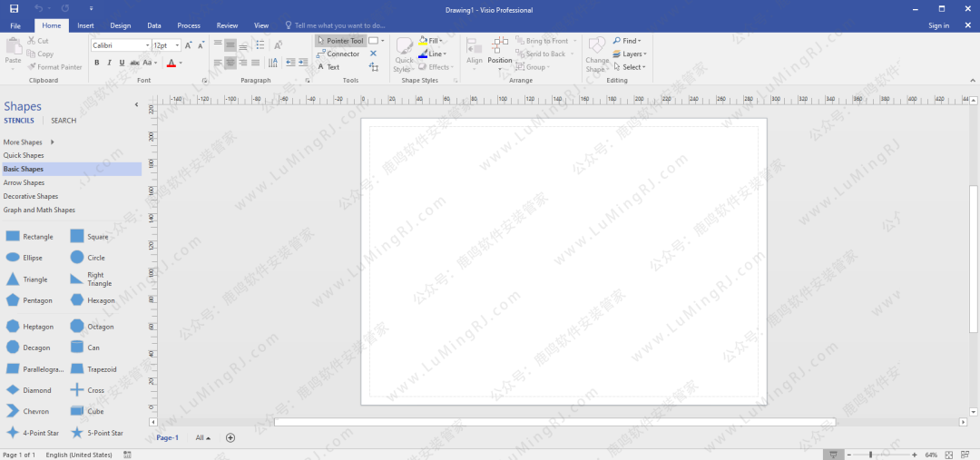Viewport: 980px width, 460px height.
Task: Click the Save icon in the title bar
Action: pos(14,9)
